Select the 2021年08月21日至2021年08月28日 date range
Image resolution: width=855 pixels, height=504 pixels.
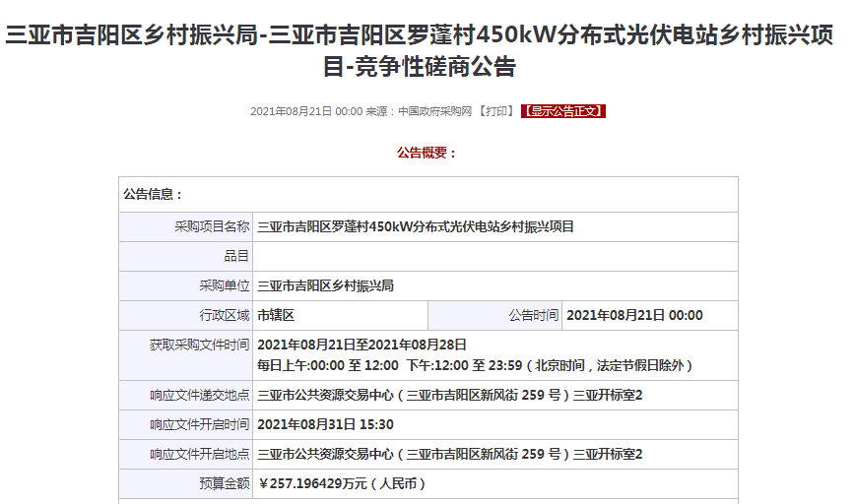362,345
